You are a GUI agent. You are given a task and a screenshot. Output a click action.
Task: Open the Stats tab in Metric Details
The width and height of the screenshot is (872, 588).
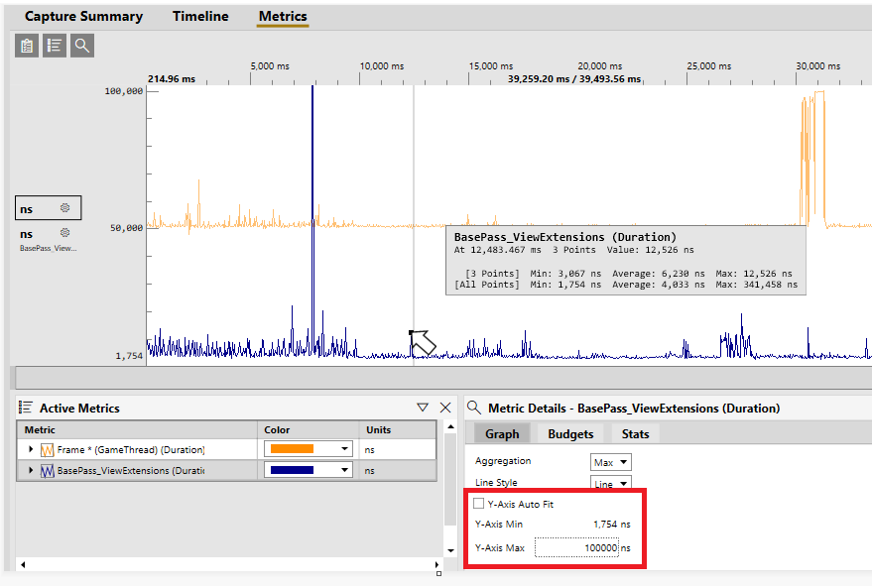[x=635, y=434]
